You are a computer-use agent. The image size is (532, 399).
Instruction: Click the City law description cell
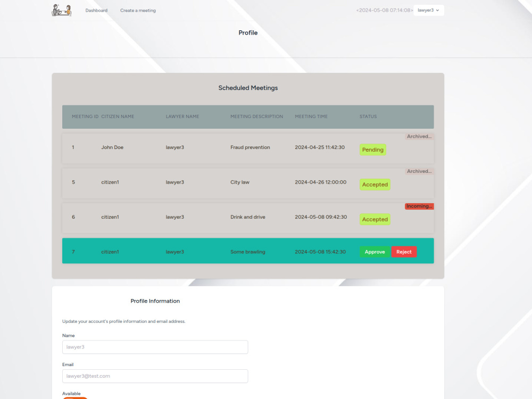[x=240, y=182]
